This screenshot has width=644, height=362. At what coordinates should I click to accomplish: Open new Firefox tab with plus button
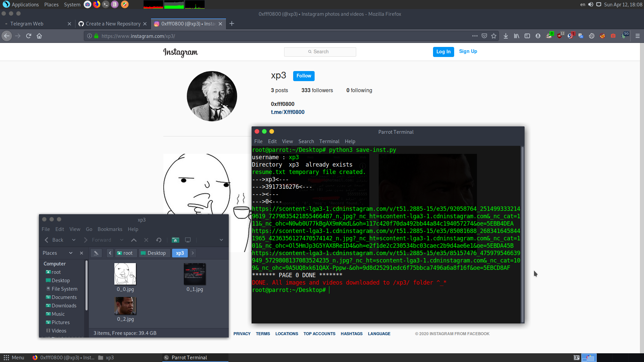(x=232, y=23)
